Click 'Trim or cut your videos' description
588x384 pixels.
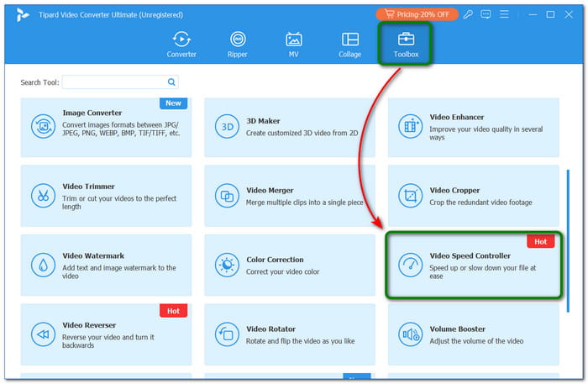point(119,203)
